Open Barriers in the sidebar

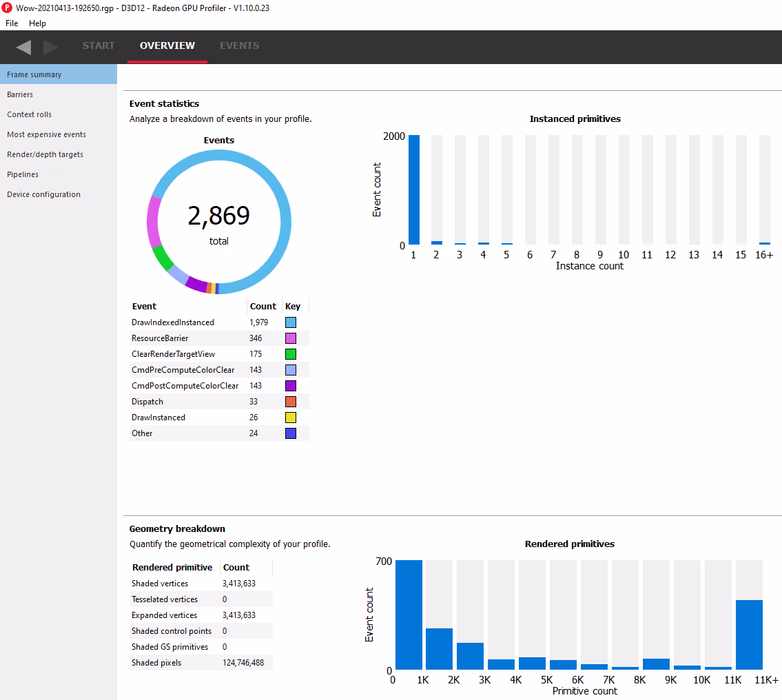pos(20,94)
